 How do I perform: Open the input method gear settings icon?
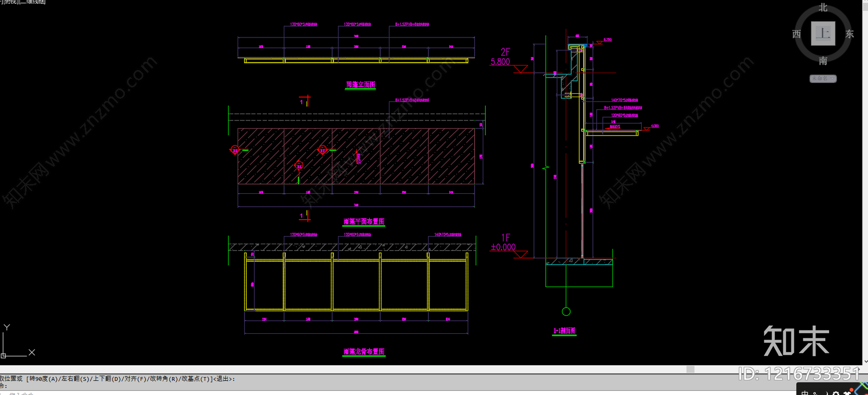point(836,393)
